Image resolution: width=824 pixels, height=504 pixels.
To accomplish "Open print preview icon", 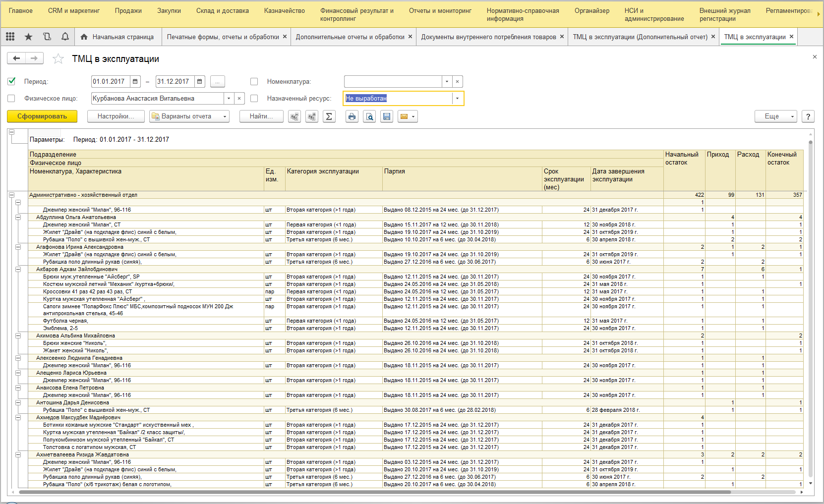I will pos(369,116).
